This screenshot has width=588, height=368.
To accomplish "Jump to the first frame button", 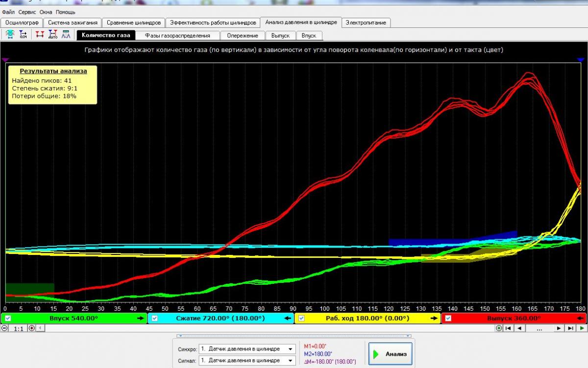I will [x=509, y=328].
